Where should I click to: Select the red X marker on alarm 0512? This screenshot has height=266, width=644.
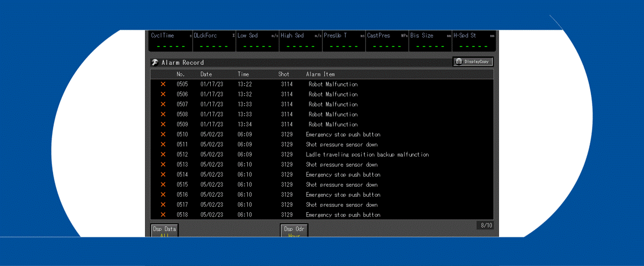coord(163,155)
